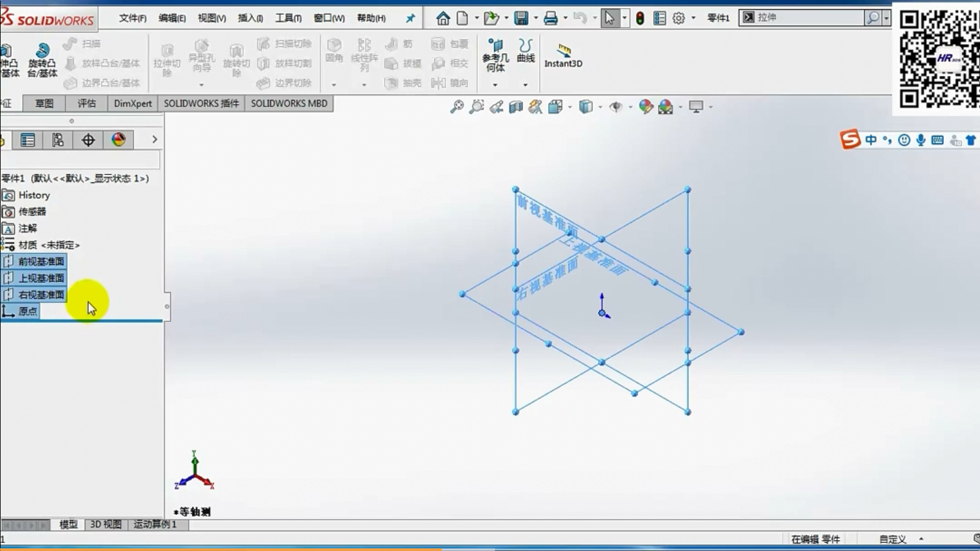Click the Edit Appearance color ball icon
Screen dimensions: 980x551
tap(646, 107)
